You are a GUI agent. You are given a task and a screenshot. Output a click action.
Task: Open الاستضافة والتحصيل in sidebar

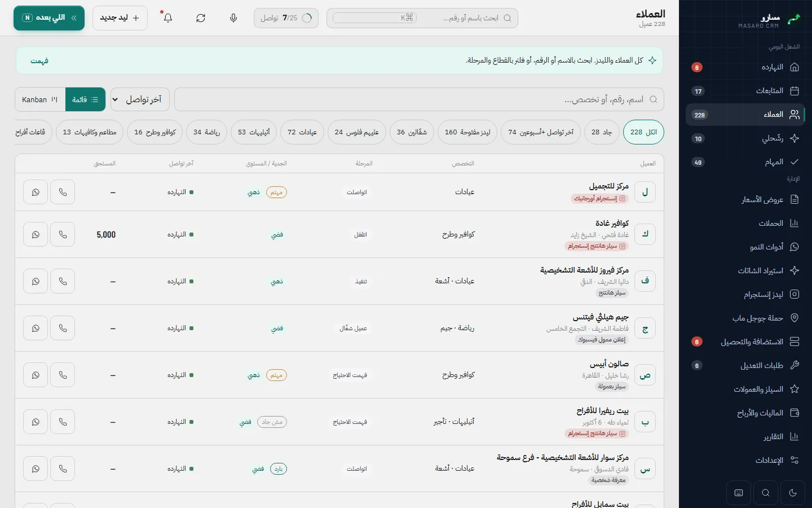[x=745, y=341]
